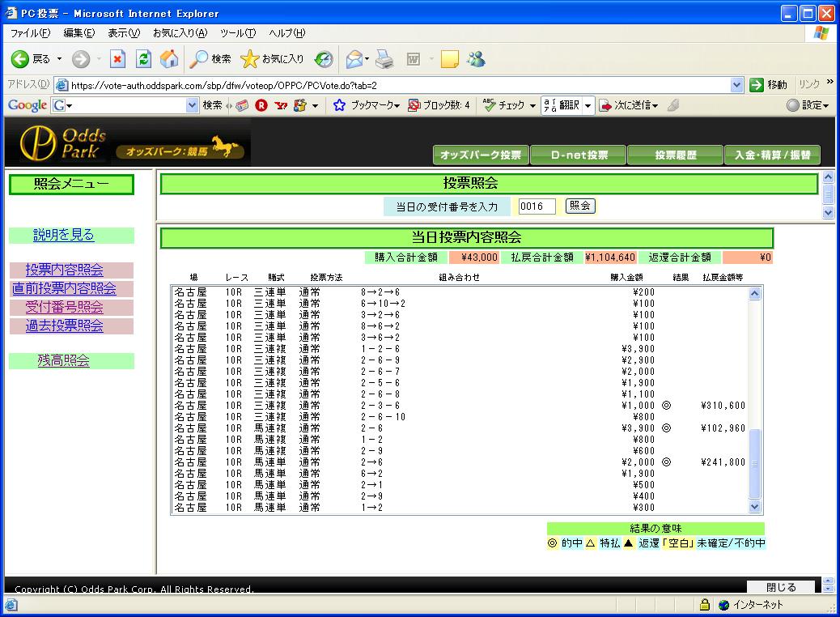Image resolution: width=840 pixels, height=617 pixels.
Task: Open the ヘルプ(H) menu
Action: [287, 33]
